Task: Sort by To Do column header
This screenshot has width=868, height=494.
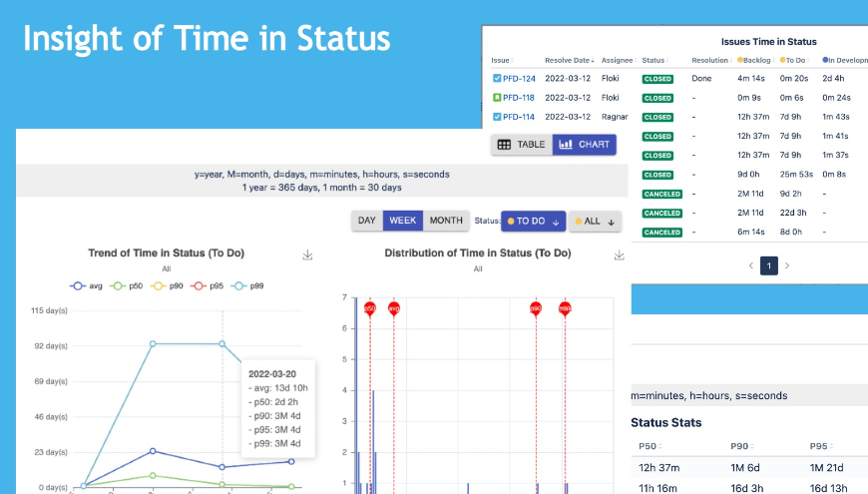Action: 795,60
